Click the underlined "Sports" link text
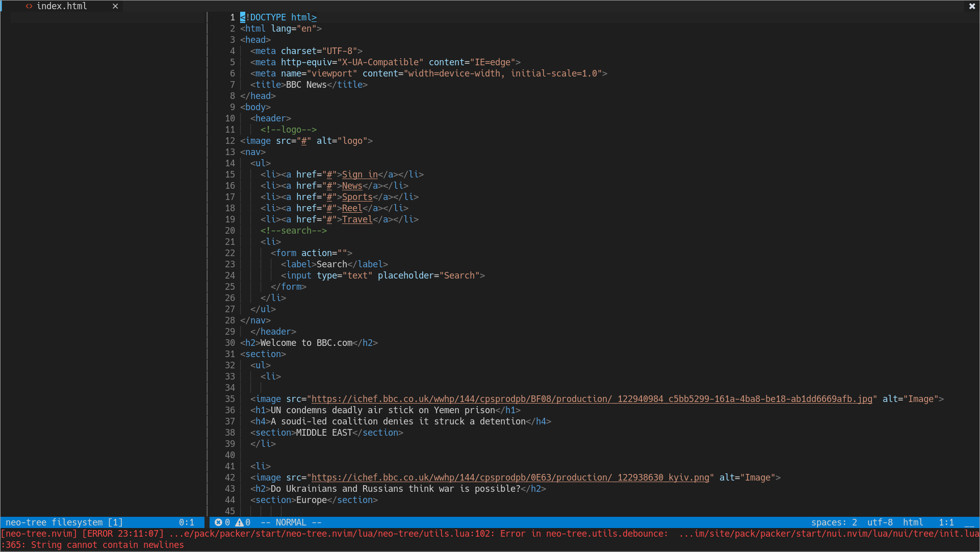The width and height of the screenshot is (980, 552). point(356,197)
